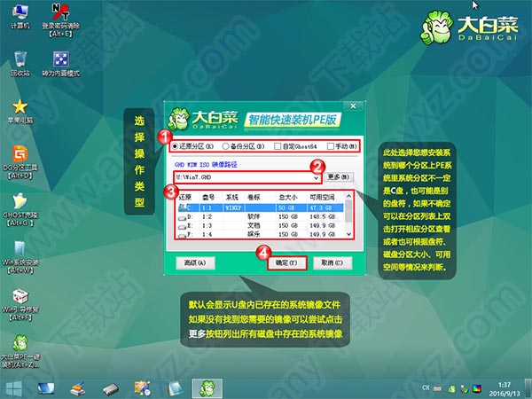Expand the image path dropdown arrow
Image resolution: width=532 pixels, height=399 pixels.
(316, 177)
